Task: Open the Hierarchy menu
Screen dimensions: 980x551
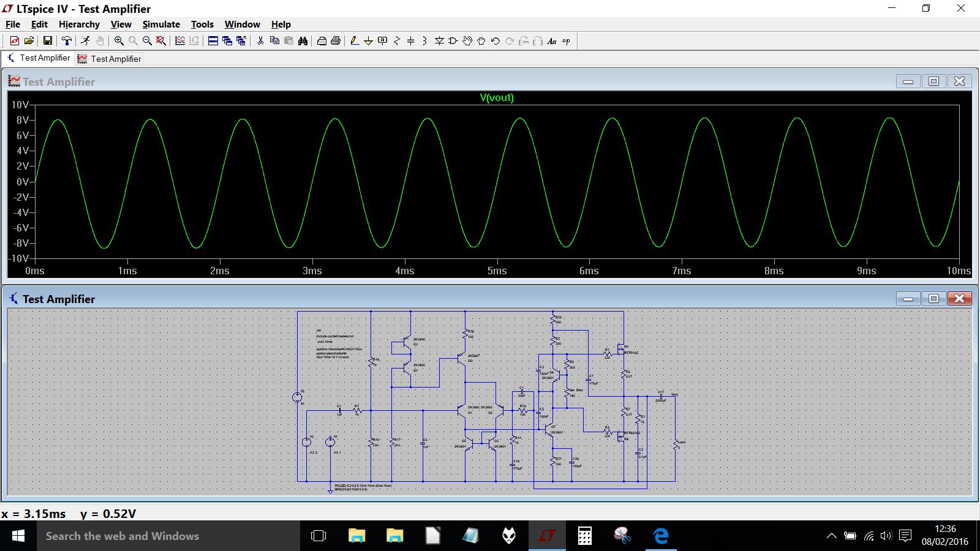Action: pyautogui.click(x=79, y=24)
